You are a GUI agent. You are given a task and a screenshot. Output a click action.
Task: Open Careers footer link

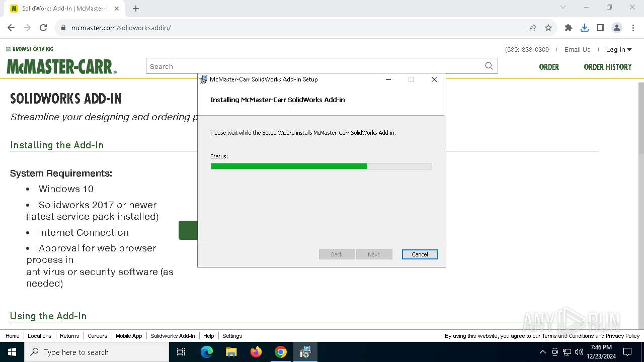pos(97,336)
